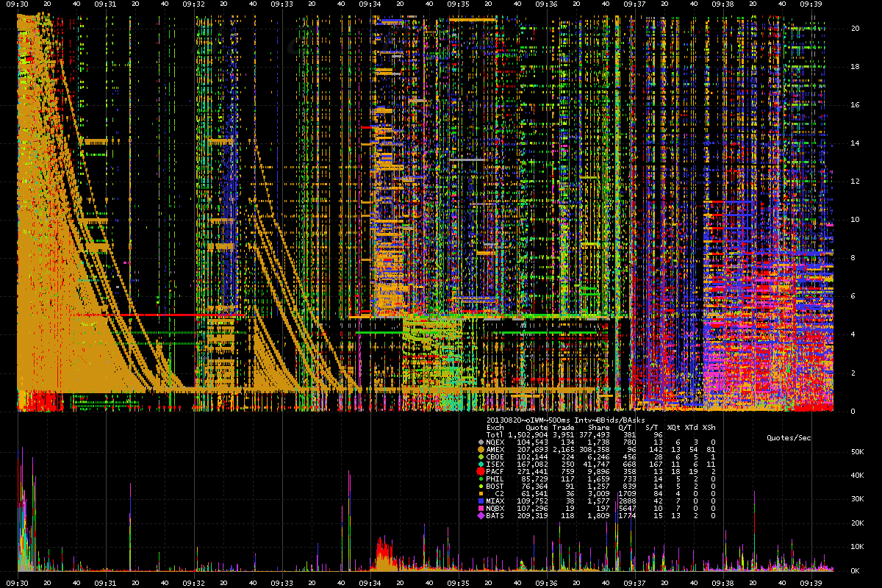
Task: Click the 10K quotes-per-second axis label
Action: coord(856,547)
